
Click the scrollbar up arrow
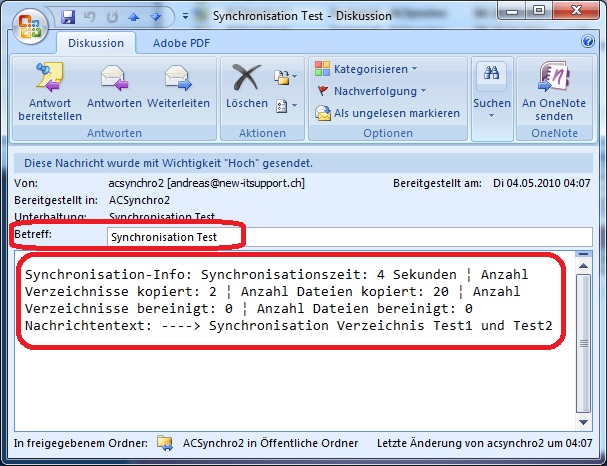click(583, 266)
